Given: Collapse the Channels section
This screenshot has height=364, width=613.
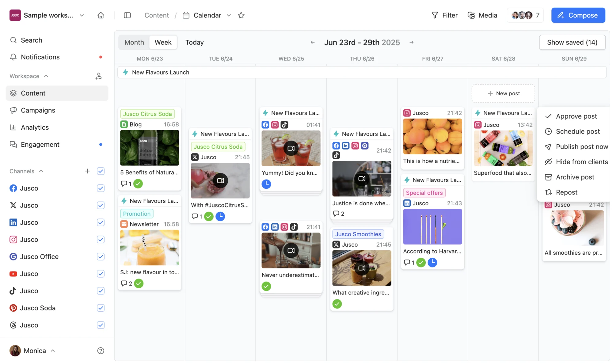Looking at the screenshot, I should [x=41, y=171].
